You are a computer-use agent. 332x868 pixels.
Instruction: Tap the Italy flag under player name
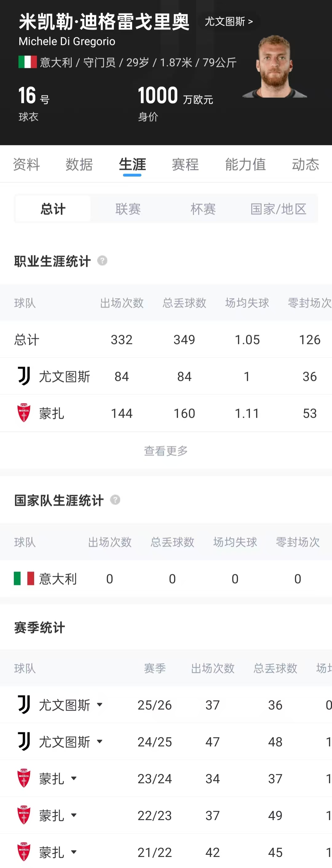(x=28, y=62)
